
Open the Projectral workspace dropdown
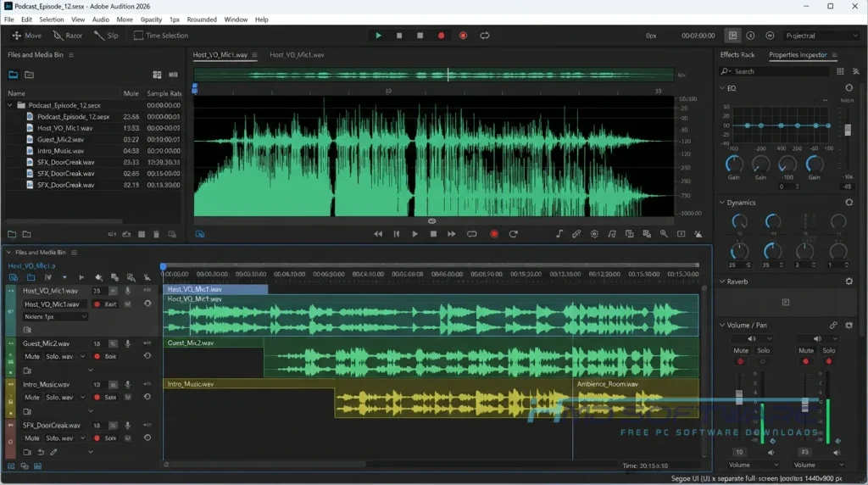(821, 36)
